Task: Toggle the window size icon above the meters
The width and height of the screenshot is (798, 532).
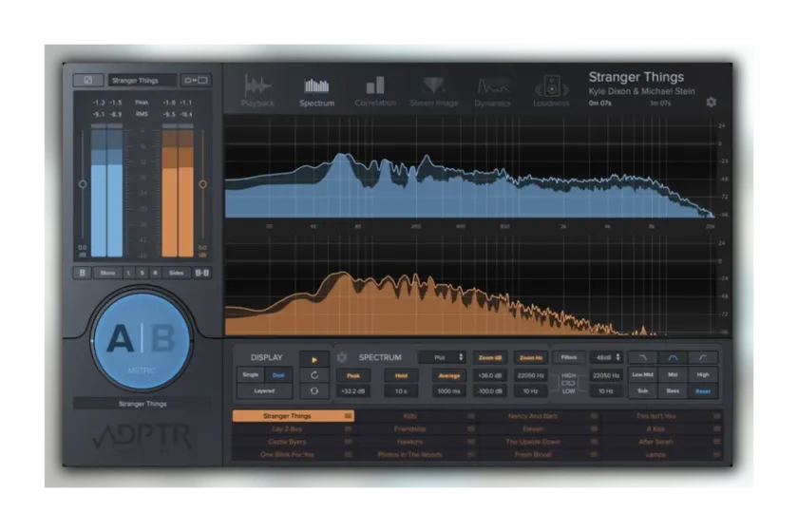Action: click(x=196, y=80)
